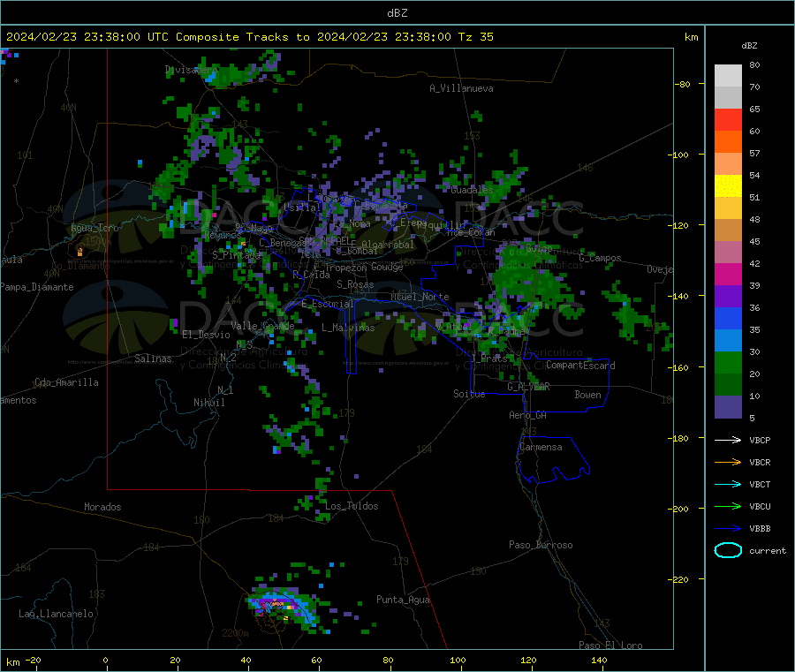This screenshot has width=795, height=672.
Task: Click the -160 km tick on right axis
Action: click(681, 367)
